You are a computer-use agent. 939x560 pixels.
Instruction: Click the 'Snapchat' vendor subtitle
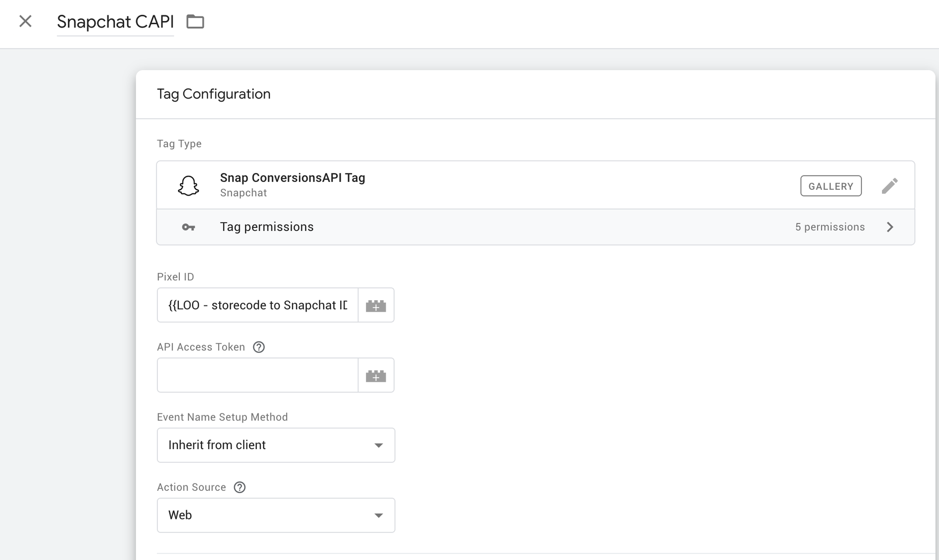tap(243, 193)
